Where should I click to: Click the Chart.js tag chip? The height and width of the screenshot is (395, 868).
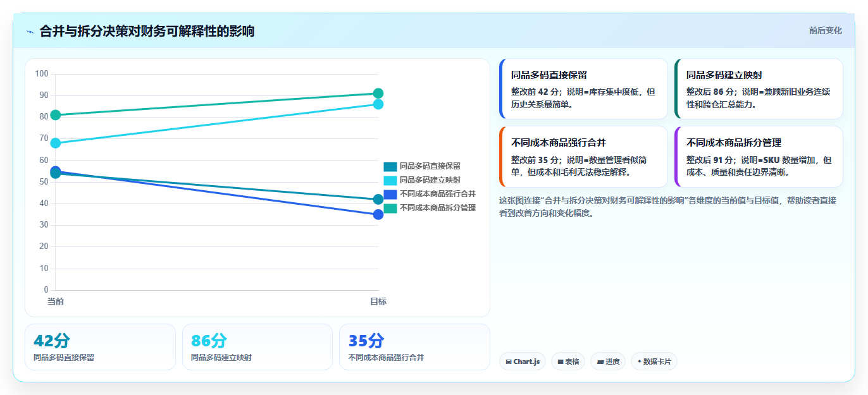[522, 362]
